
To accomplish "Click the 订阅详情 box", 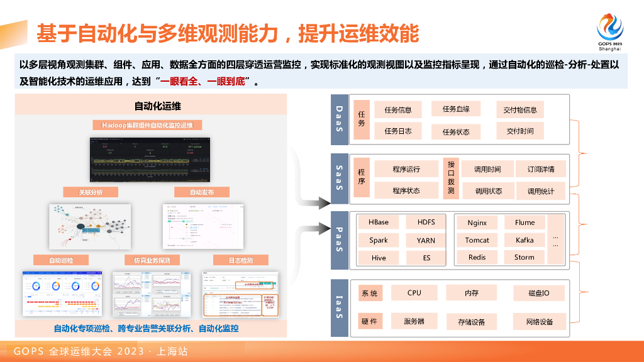I will coord(541,169).
